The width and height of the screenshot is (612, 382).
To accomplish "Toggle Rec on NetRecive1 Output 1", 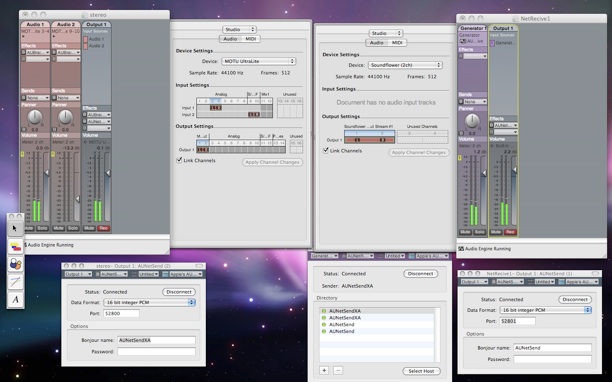I will coord(510,232).
